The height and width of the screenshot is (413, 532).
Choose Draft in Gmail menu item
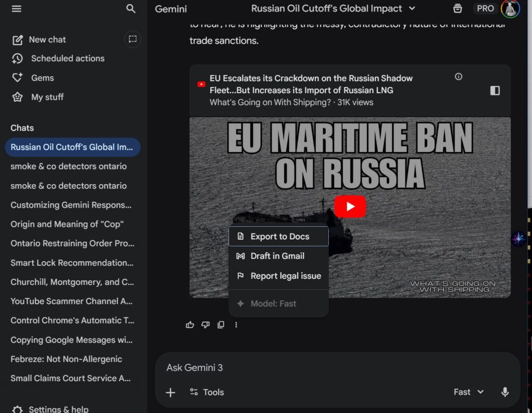pos(277,256)
